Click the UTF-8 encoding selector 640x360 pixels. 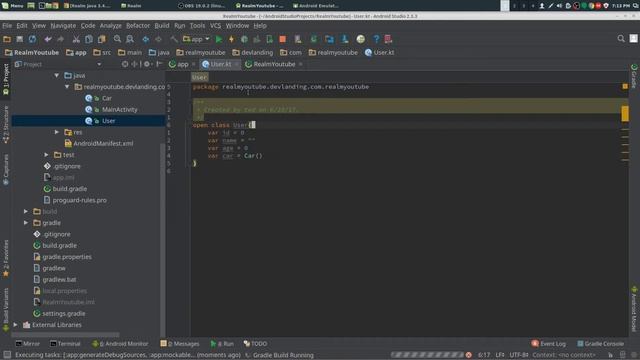(x=518, y=355)
